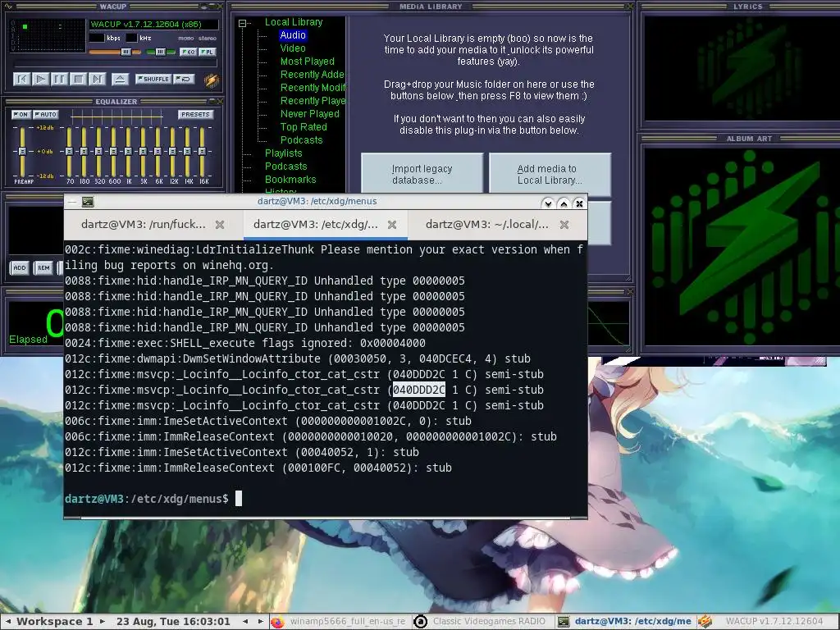
Task: Click the Elapsed time label
Action: pyautogui.click(x=28, y=340)
